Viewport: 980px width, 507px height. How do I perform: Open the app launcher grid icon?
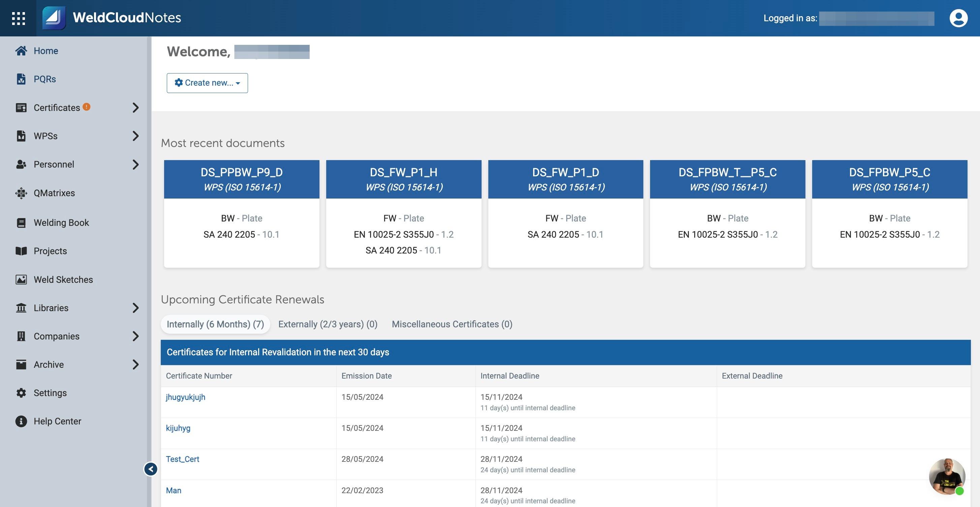point(18,18)
